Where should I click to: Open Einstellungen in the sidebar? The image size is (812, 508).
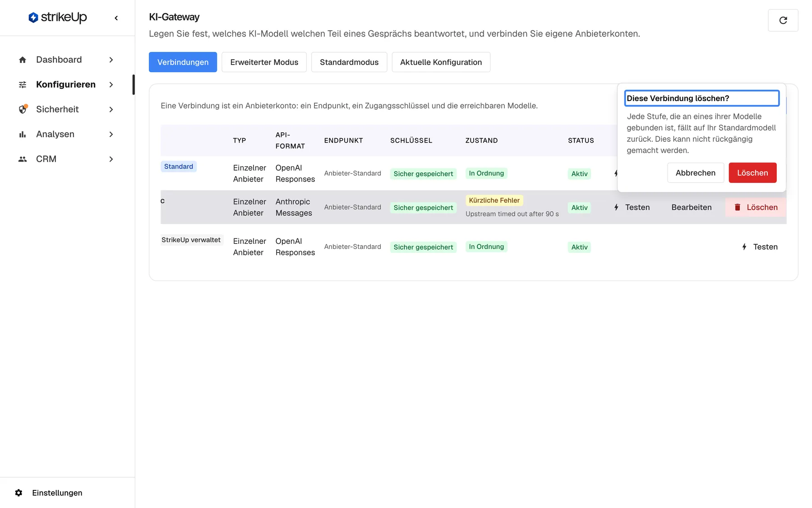(57, 493)
